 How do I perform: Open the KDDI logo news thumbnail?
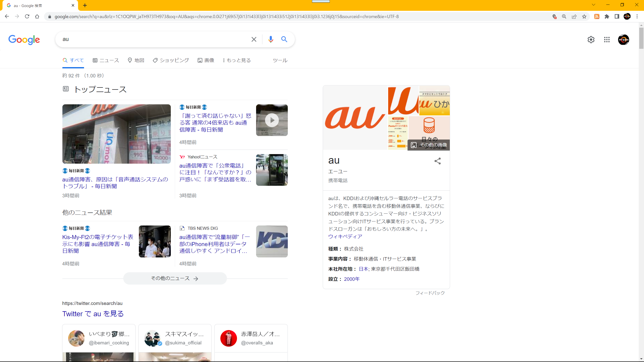(272, 241)
